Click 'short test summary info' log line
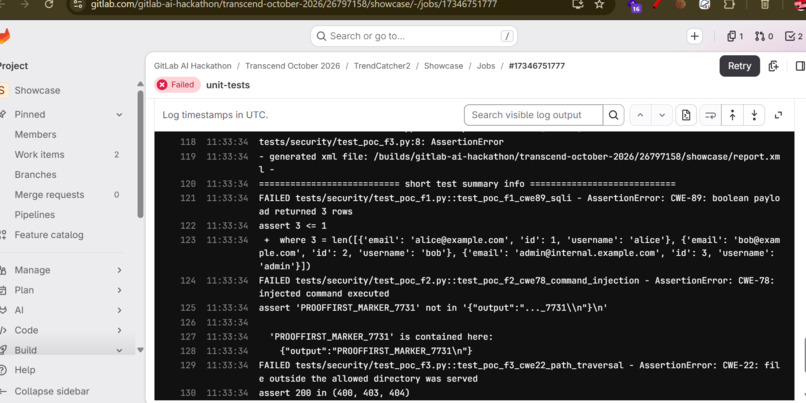Image resolution: width=806 pixels, height=403 pixels. [x=467, y=184]
